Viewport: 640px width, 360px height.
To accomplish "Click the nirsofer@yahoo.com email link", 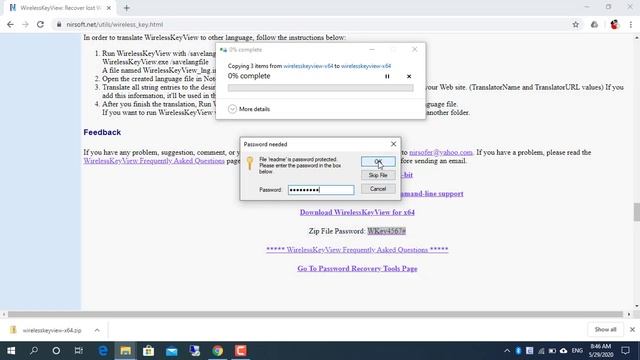I will click(x=441, y=152).
